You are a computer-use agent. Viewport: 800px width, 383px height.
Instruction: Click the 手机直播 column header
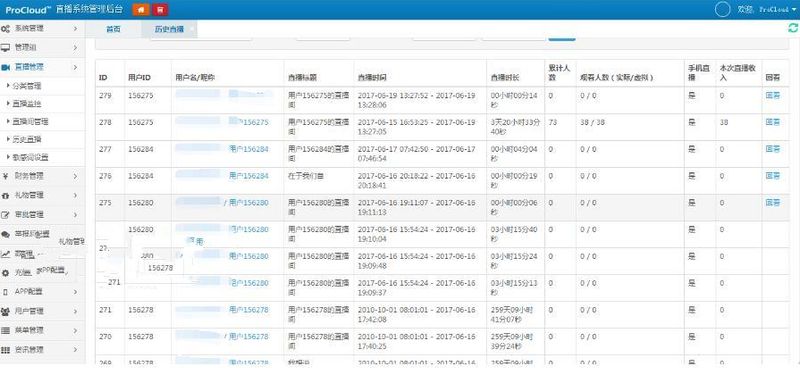698,72
